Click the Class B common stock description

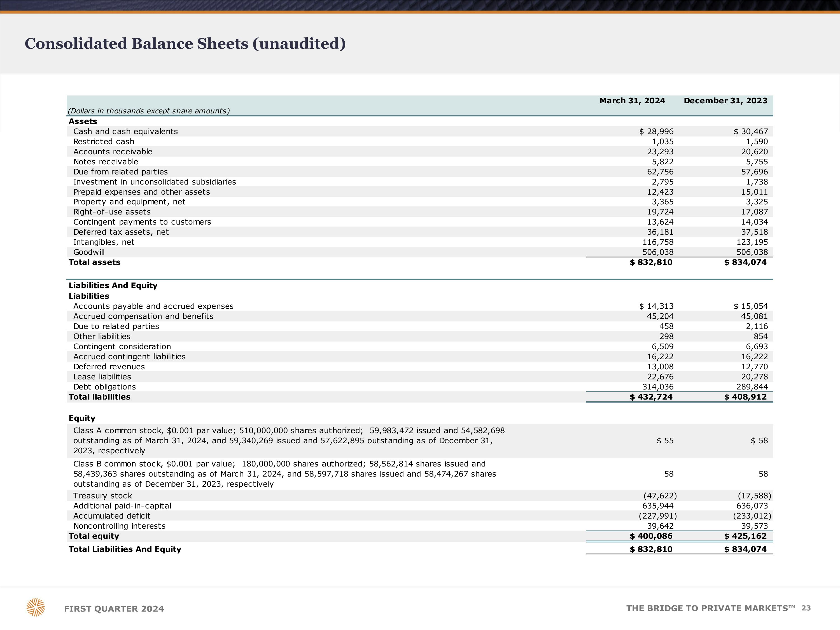(285, 474)
